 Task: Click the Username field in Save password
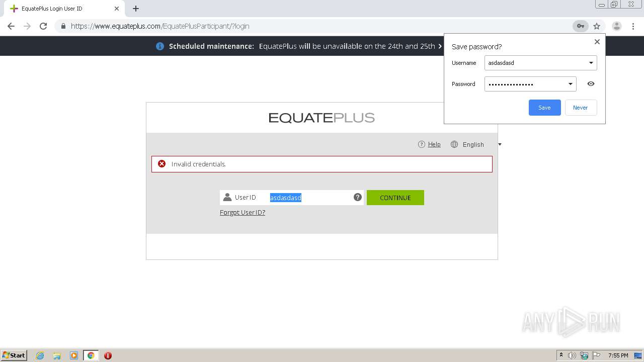click(540, 63)
